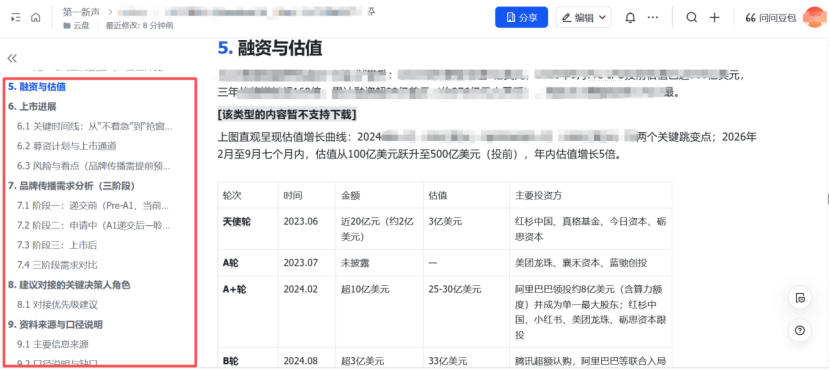Screen dimensions: 830x371
Task: Click the 天使轮 row label cell
Action: tap(248, 229)
